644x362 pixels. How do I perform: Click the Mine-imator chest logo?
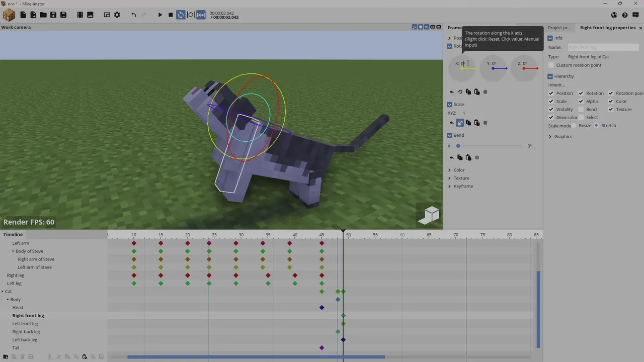point(9,15)
